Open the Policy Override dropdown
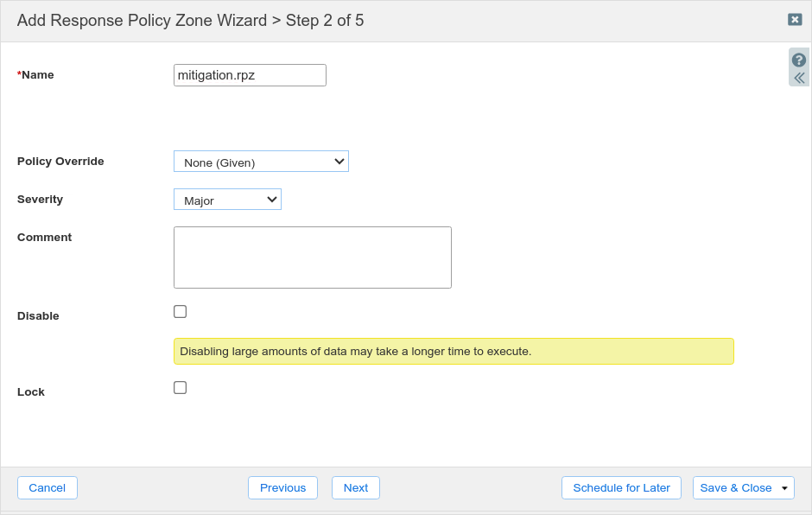 click(x=261, y=162)
